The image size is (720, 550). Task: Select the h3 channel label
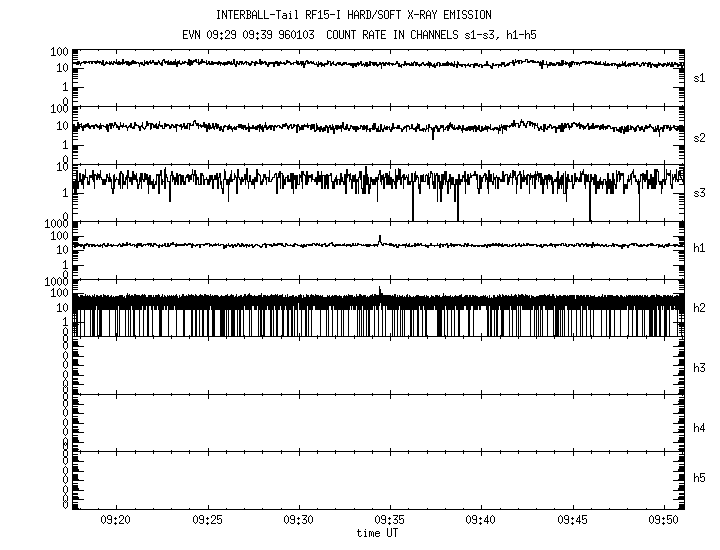click(699, 369)
